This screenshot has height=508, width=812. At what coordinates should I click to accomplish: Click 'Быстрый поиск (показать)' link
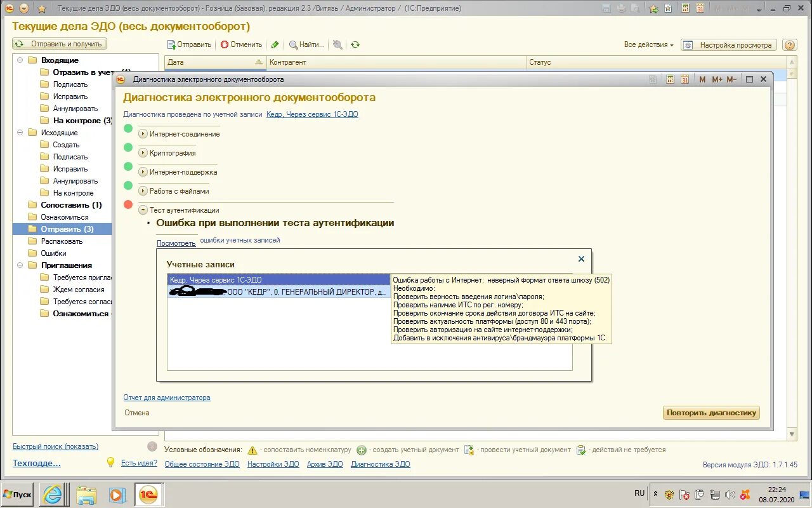pos(56,446)
